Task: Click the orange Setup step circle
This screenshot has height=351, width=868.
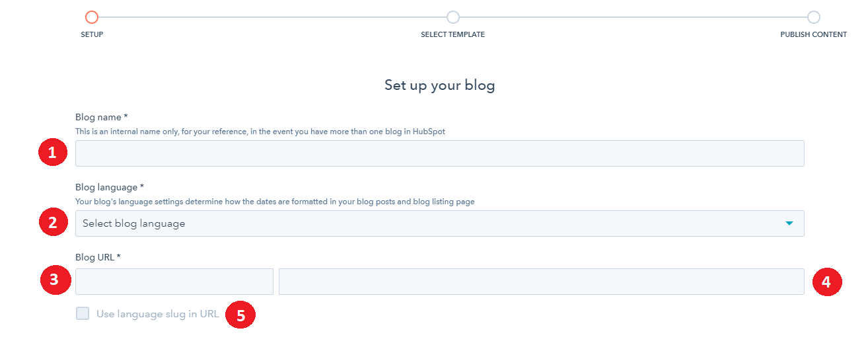Action: tap(92, 17)
